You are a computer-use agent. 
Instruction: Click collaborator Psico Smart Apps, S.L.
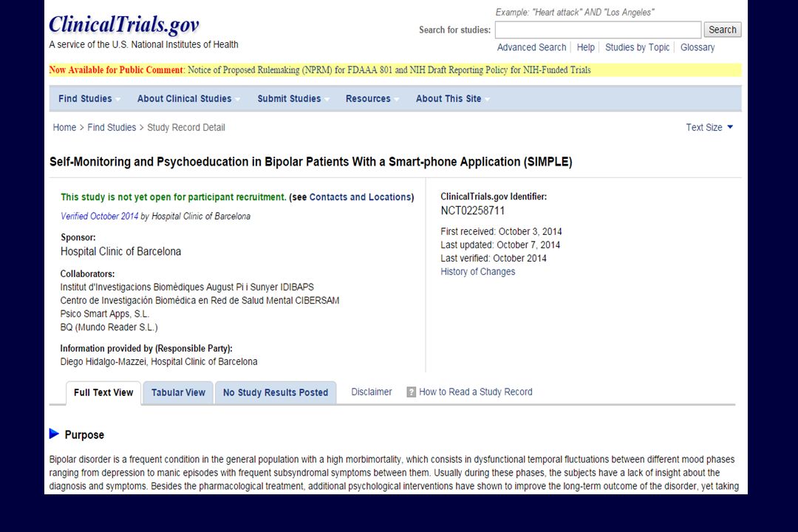coord(105,313)
